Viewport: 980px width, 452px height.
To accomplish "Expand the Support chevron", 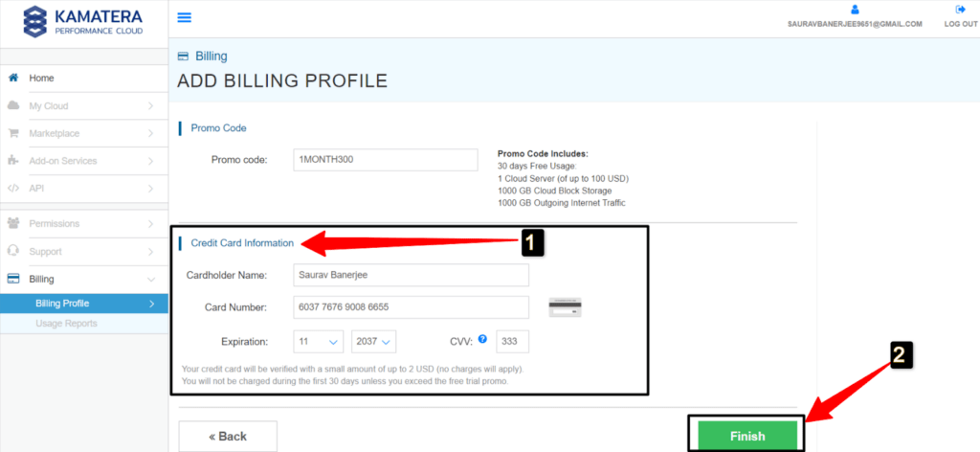I will tap(150, 251).
